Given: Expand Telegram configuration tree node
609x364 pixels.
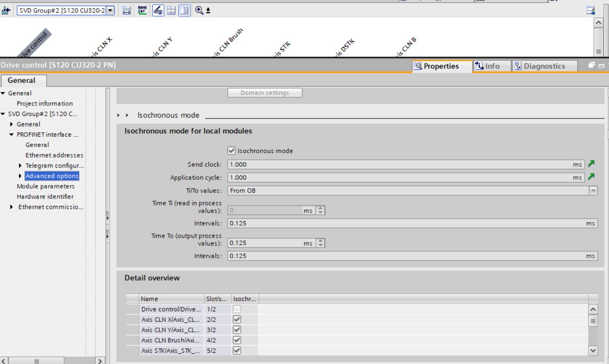Looking at the screenshot, I should (x=20, y=165).
